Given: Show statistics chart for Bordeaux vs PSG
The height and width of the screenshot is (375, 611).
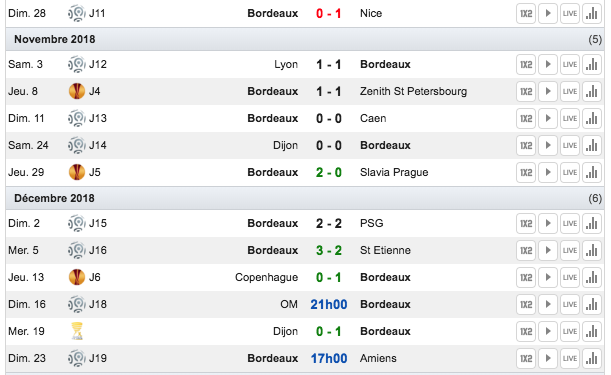Looking at the screenshot, I should coord(592,223).
